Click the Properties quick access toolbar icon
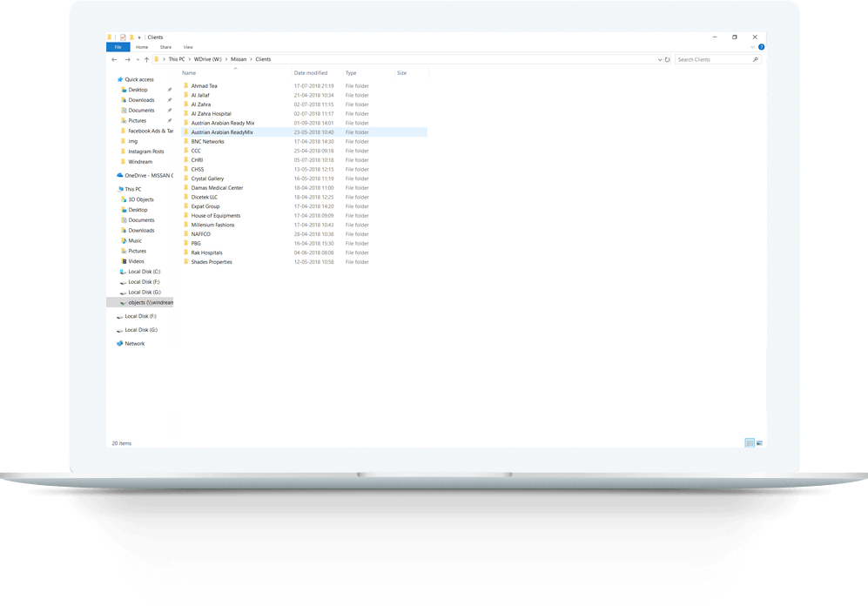Image resolution: width=868 pixels, height=606 pixels. tap(123, 37)
